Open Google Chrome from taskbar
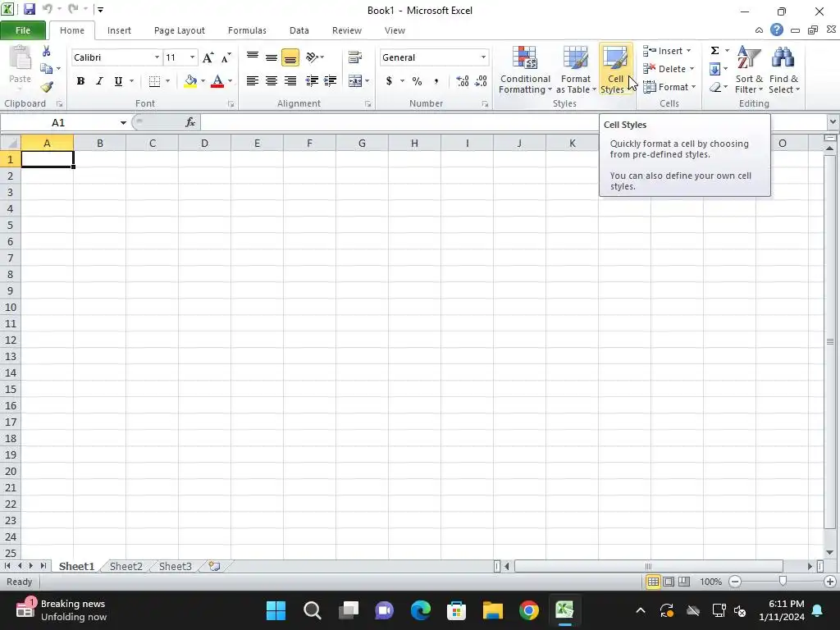Viewport: 840px width, 630px height. click(529, 610)
